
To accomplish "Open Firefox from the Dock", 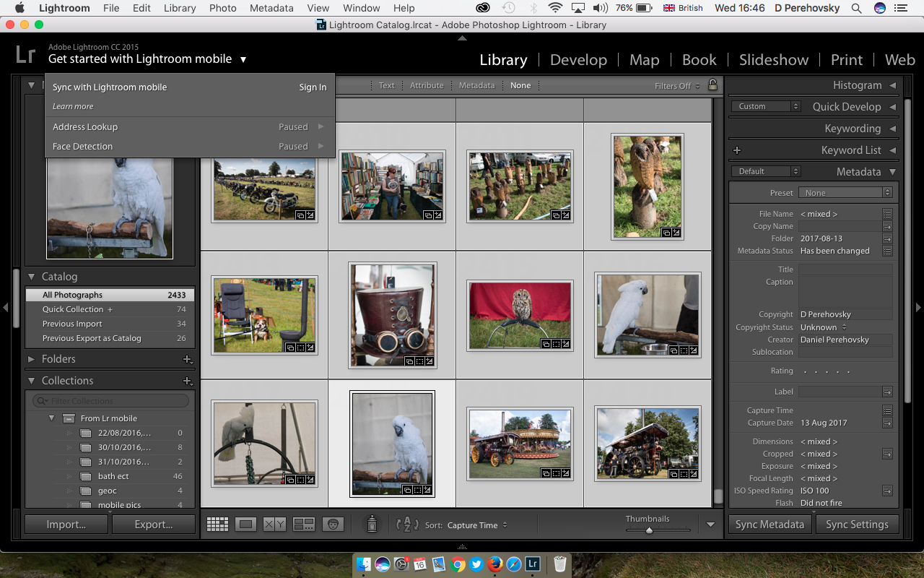I will point(495,564).
